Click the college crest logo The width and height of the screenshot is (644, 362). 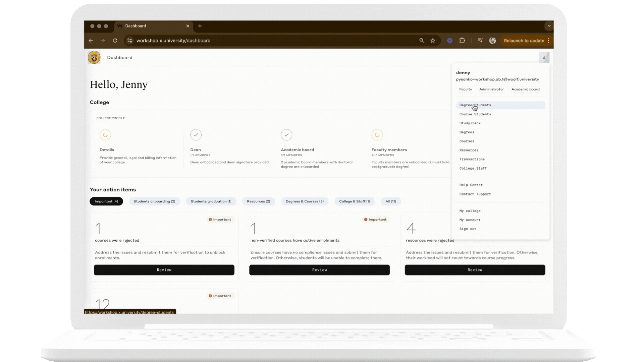[94, 58]
